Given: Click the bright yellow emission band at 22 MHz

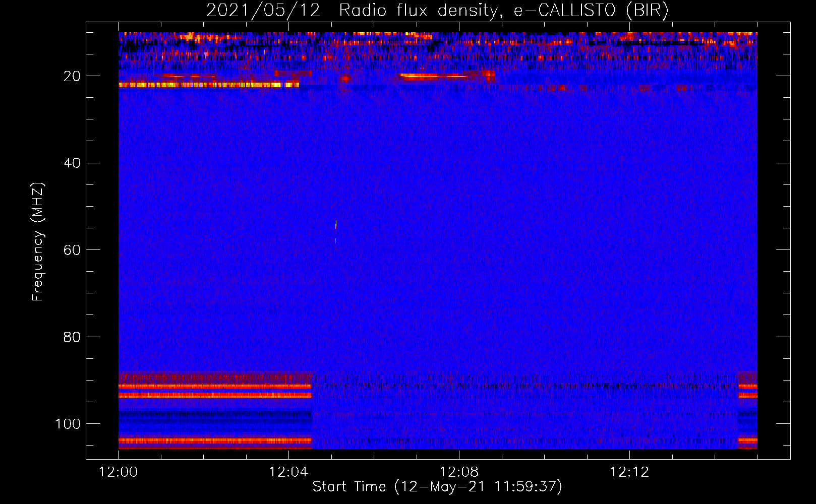Looking at the screenshot, I should [x=209, y=85].
